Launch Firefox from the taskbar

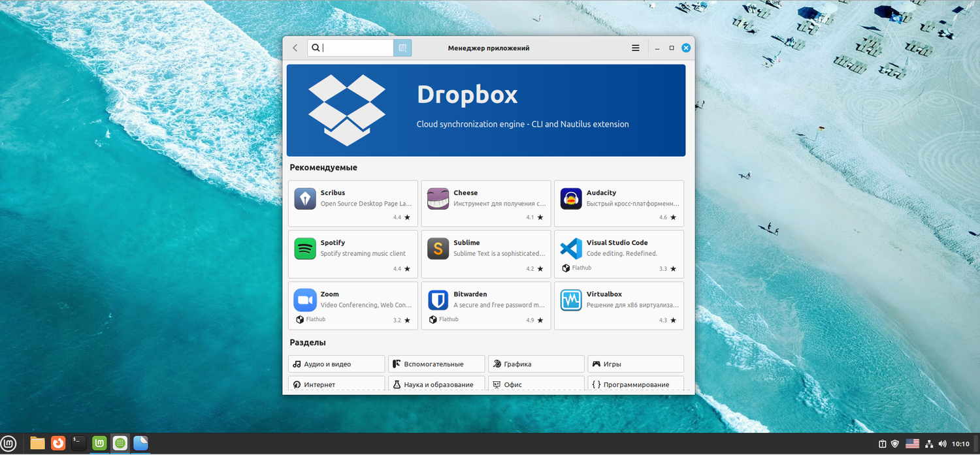[x=58, y=443]
